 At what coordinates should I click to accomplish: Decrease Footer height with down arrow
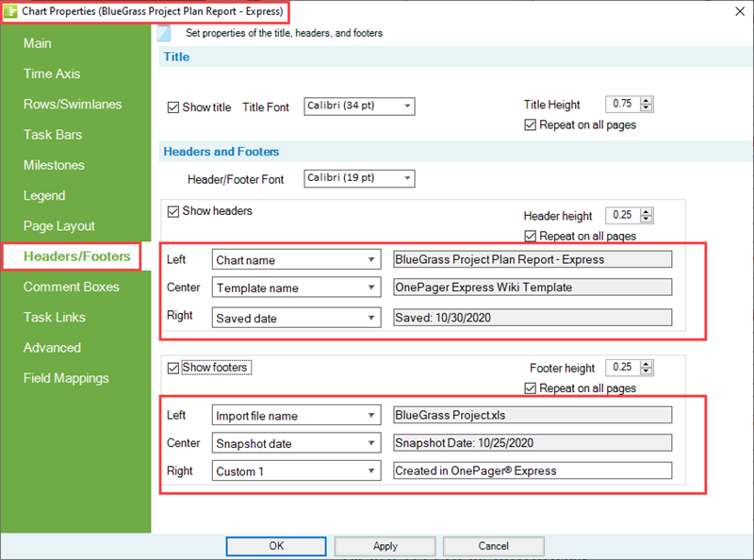point(647,371)
